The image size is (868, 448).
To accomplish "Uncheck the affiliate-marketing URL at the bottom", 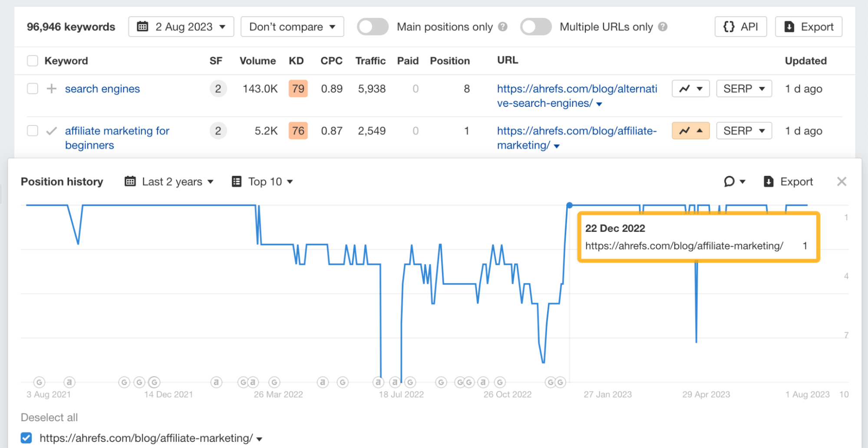I will pyautogui.click(x=26, y=438).
